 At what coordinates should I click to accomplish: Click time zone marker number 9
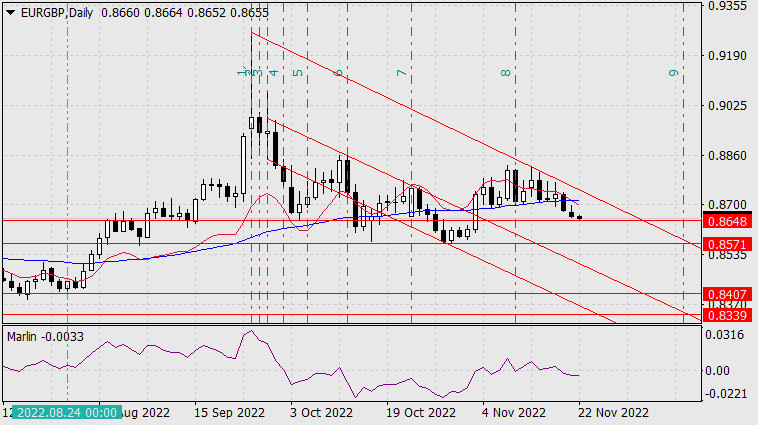[673, 74]
